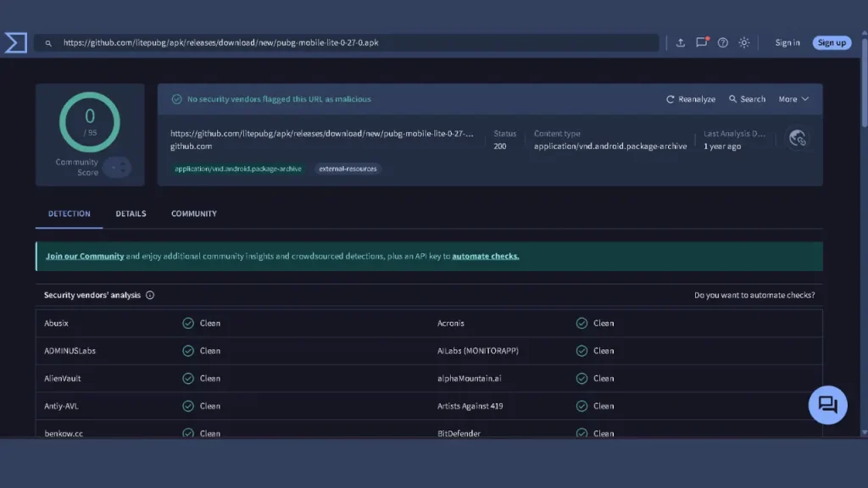This screenshot has width=868, height=488.
Task: Click the Reanalyze button
Action: (x=691, y=99)
